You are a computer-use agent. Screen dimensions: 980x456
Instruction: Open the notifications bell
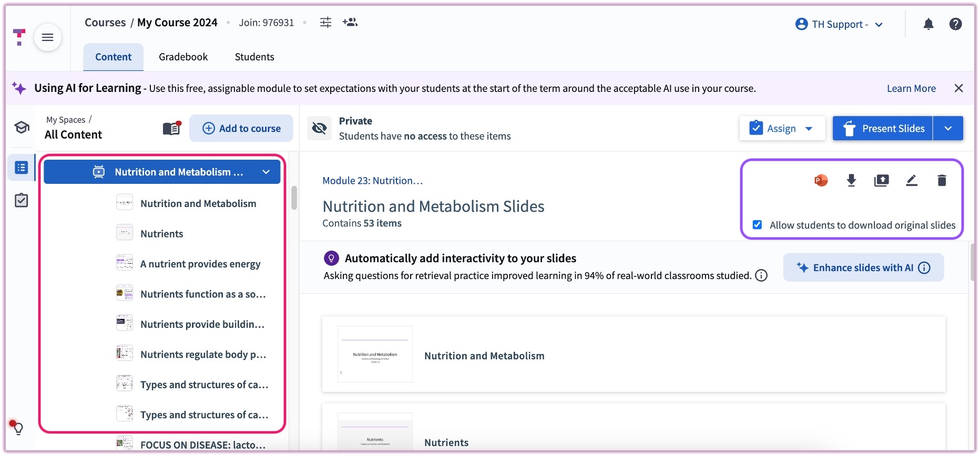click(928, 24)
